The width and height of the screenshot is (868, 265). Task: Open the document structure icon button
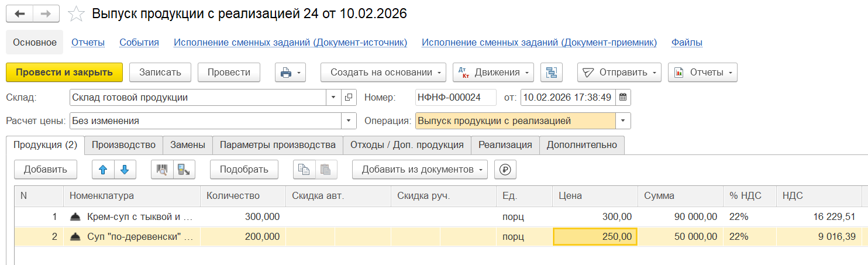551,73
